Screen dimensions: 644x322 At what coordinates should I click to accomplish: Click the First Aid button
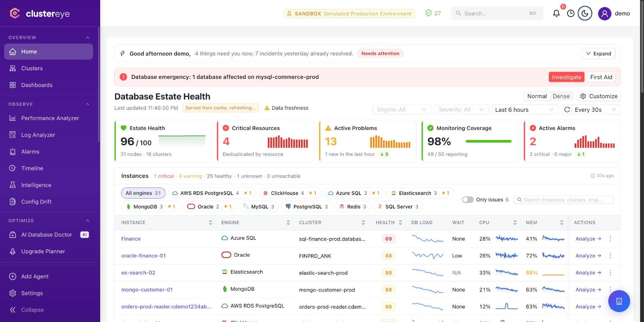click(x=601, y=77)
